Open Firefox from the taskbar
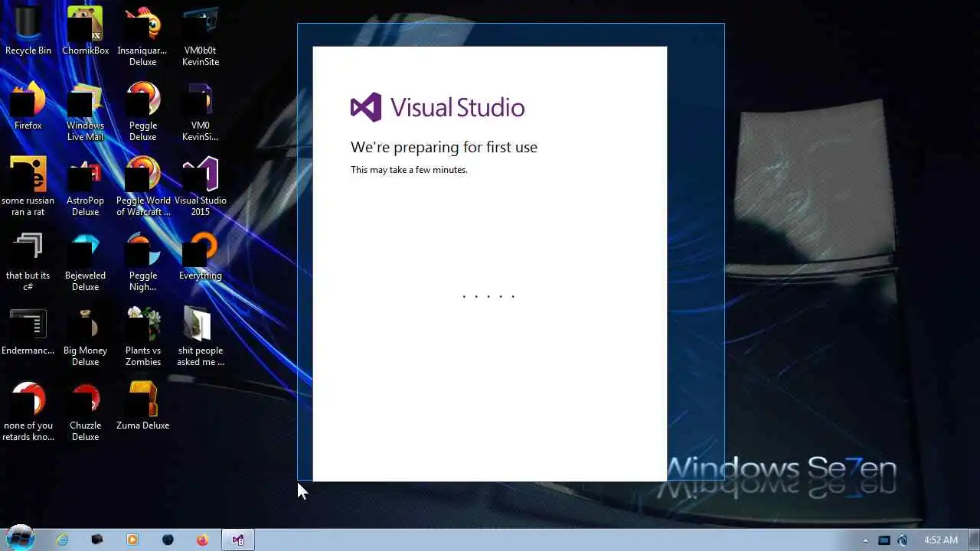Image resolution: width=980 pixels, height=551 pixels. pos(202,540)
